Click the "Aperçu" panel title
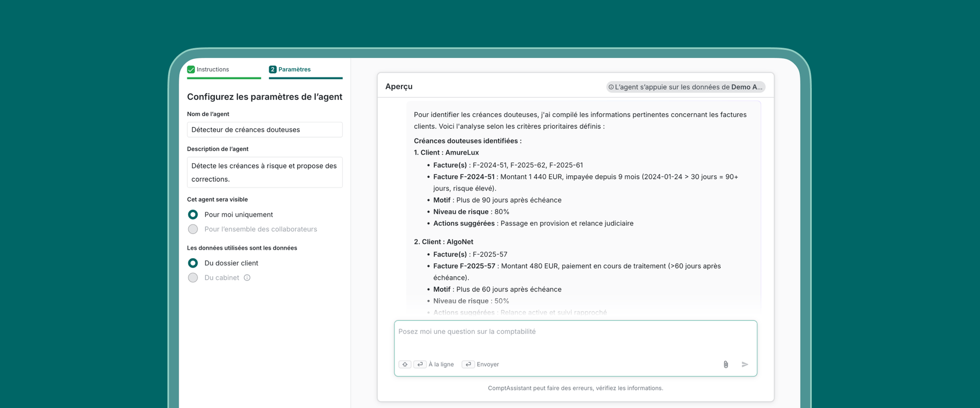The height and width of the screenshot is (408, 980). point(399,87)
